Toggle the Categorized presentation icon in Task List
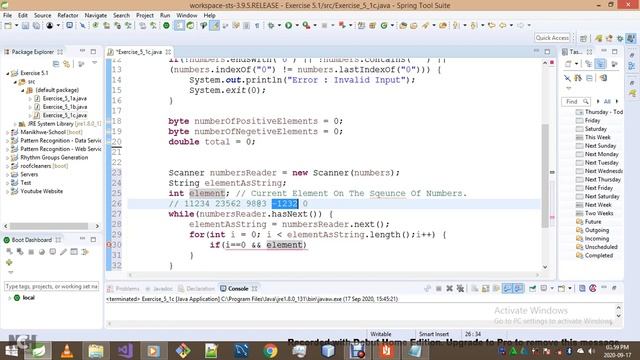Image resolution: width=640 pixels, height=360 pixels. [589, 64]
